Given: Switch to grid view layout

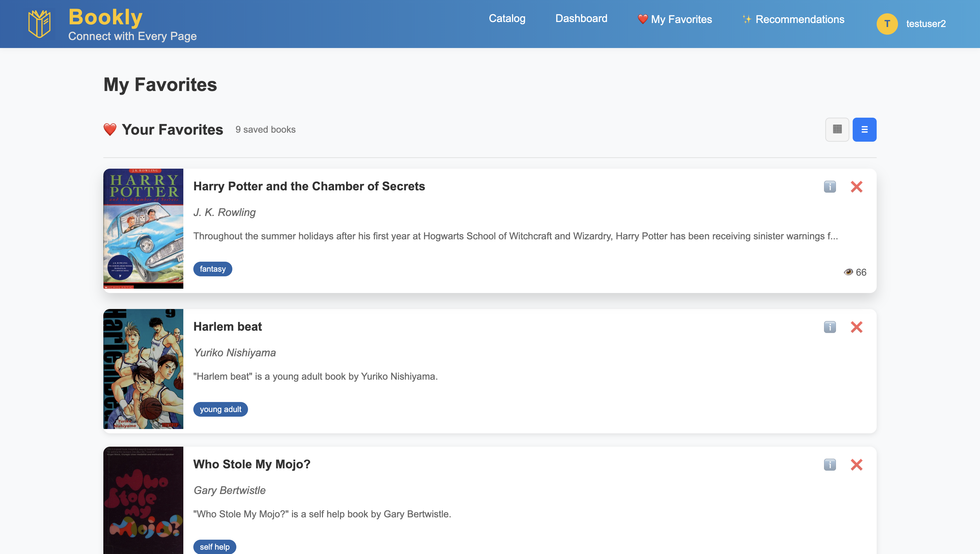Looking at the screenshot, I should click(x=837, y=130).
